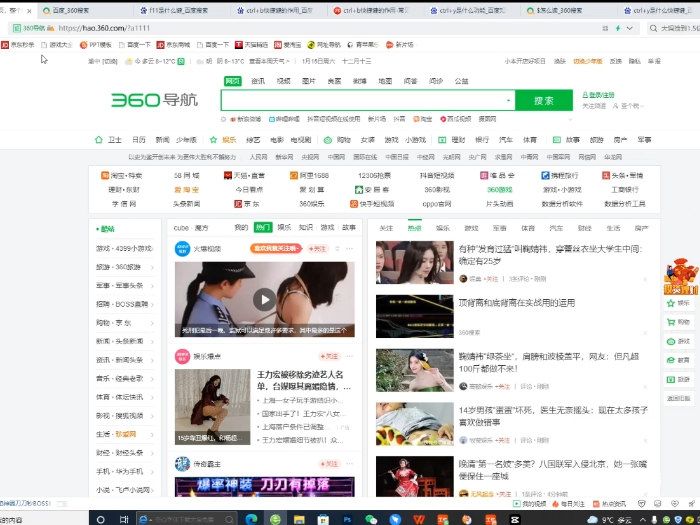
Task: Click the green 搜索 search button
Action: 544,100
